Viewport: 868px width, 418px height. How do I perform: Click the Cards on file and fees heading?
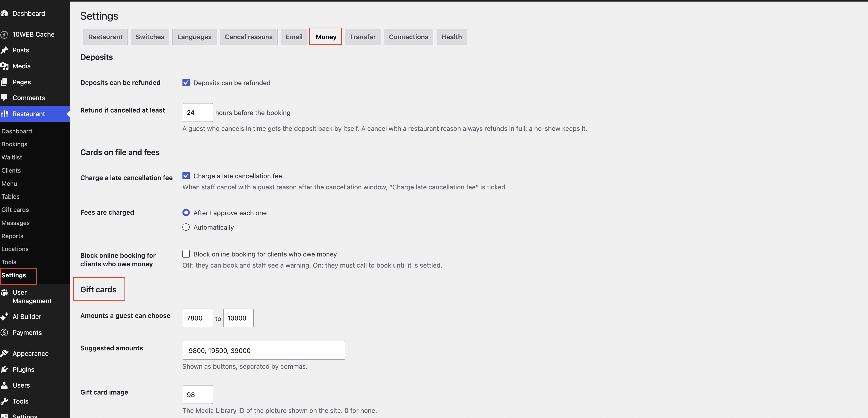(x=120, y=152)
